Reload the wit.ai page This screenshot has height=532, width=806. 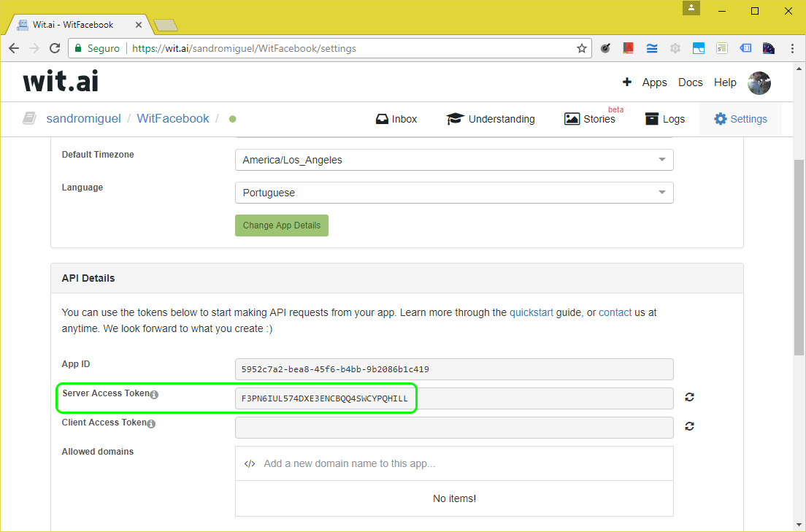(55, 48)
